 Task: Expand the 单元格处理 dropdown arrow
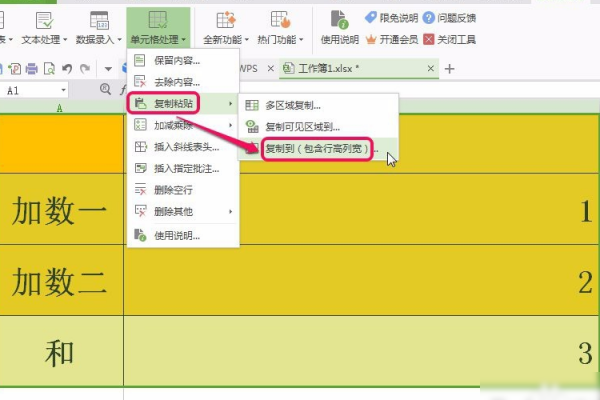click(x=184, y=39)
